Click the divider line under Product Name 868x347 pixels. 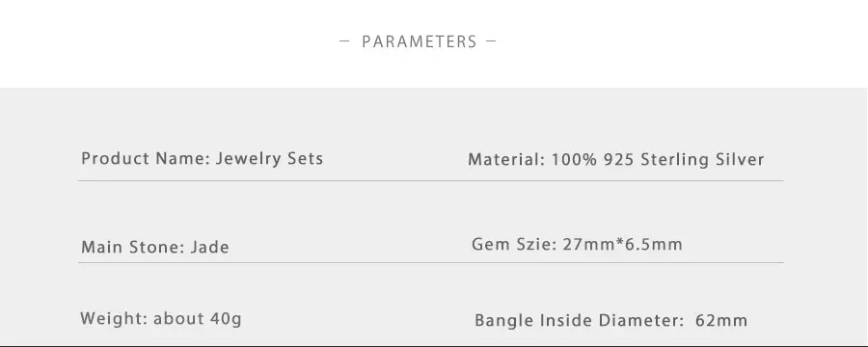click(x=431, y=180)
